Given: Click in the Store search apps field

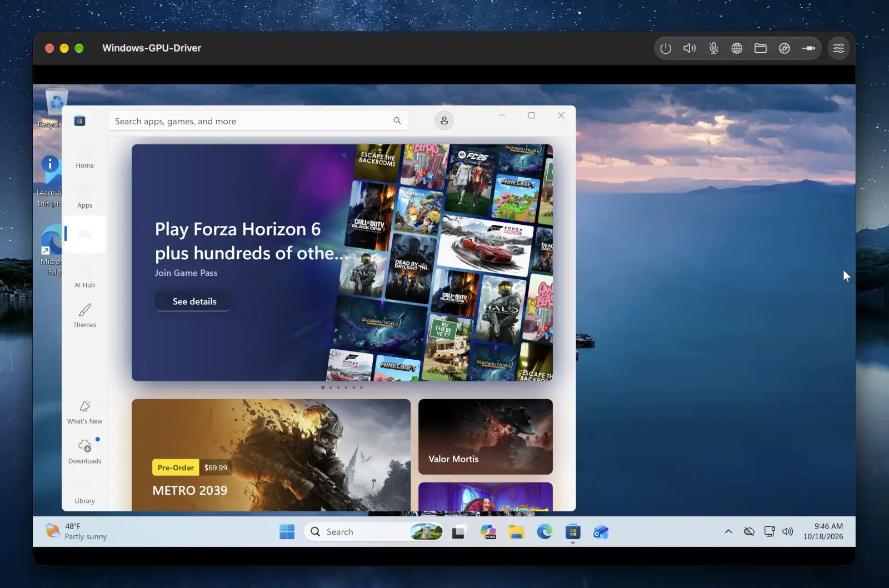Looking at the screenshot, I should [258, 120].
